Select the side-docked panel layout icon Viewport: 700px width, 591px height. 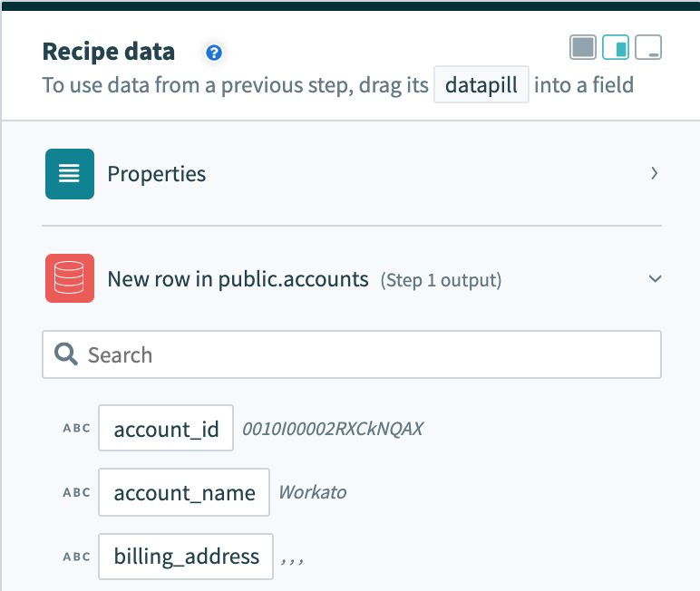coord(616,47)
